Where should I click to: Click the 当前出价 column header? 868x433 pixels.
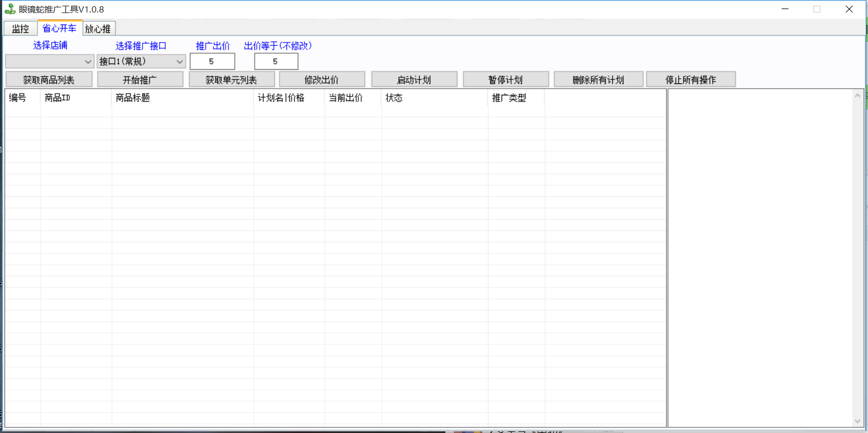[352, 98]
